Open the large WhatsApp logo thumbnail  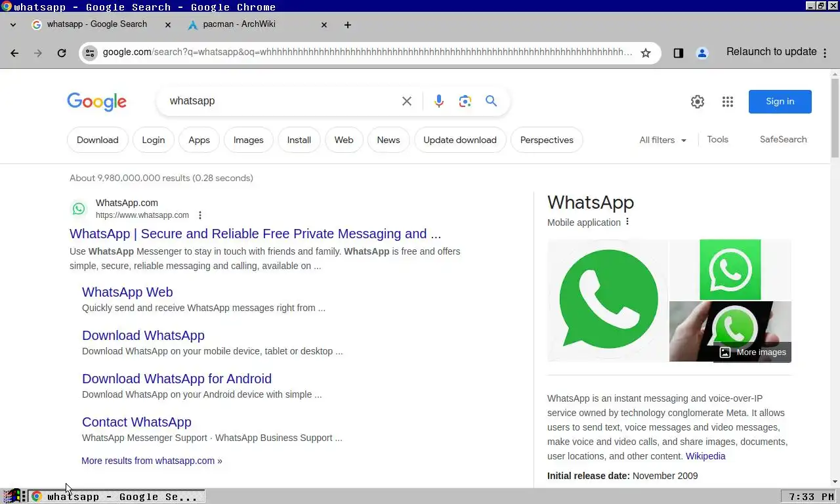pyautogui.click(x=608, y=301)
